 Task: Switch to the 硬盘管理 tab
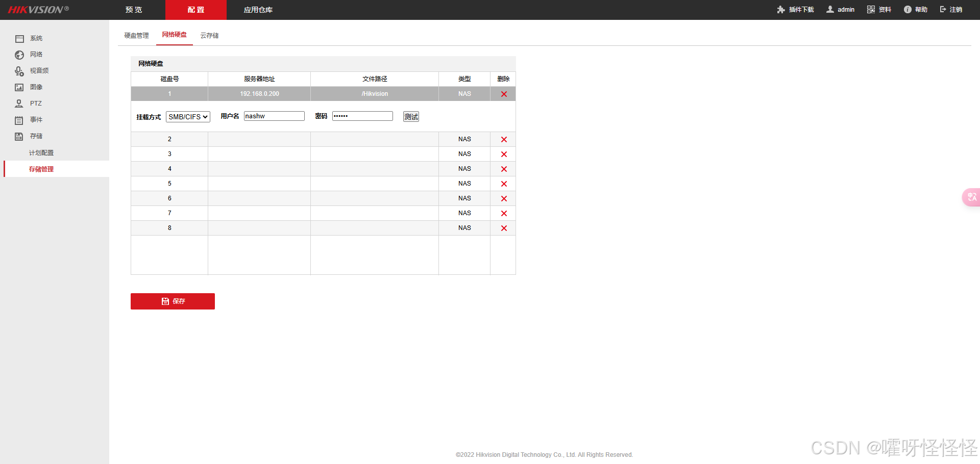[x=137, y=36]
